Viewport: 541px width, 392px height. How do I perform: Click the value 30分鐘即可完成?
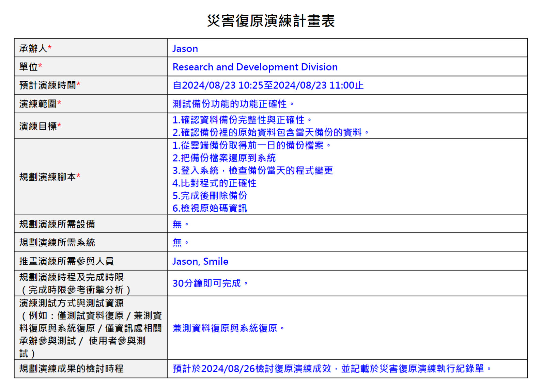(x=210, y=283)
